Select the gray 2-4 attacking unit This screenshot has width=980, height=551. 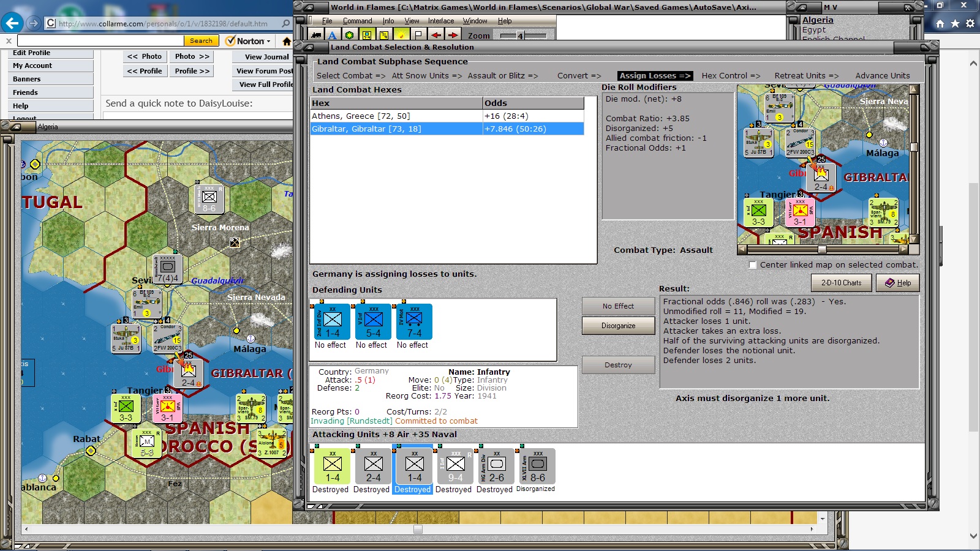[374, 467]
